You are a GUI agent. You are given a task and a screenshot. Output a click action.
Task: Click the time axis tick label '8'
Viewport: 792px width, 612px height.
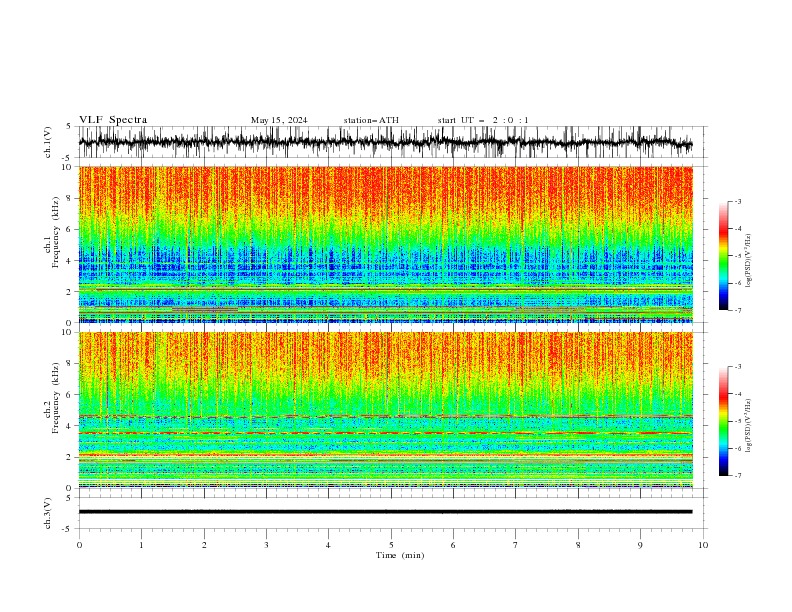[x=578, y=545]
